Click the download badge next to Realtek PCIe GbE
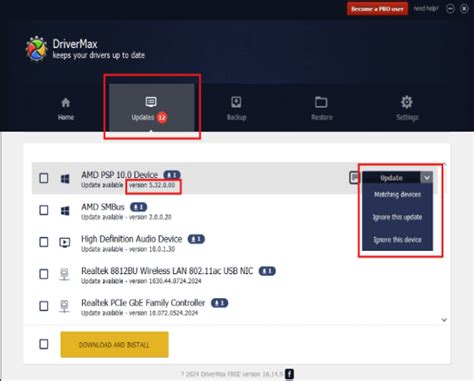This screenshot has height=381, width=474. pos(220,303)
